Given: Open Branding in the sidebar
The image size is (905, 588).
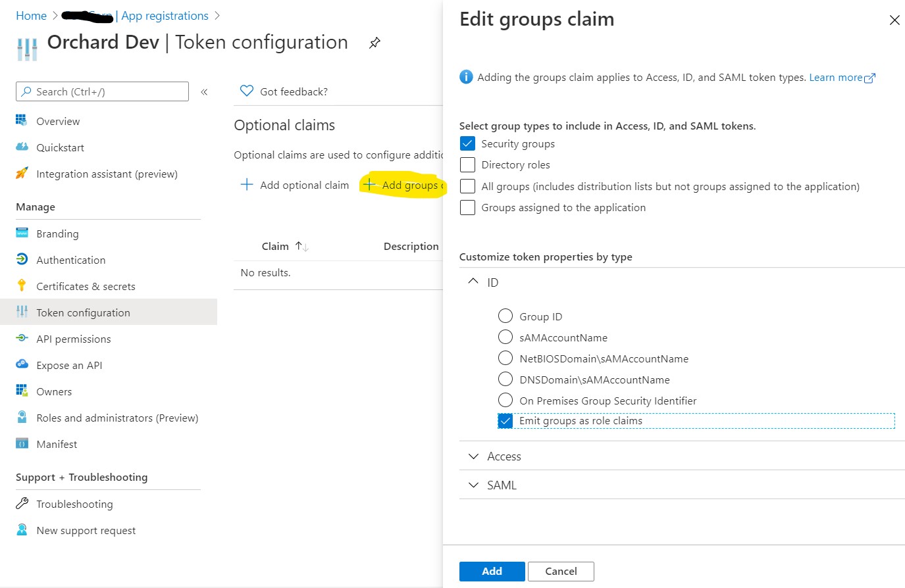Looking at the screenshot, I should point(57,233).
